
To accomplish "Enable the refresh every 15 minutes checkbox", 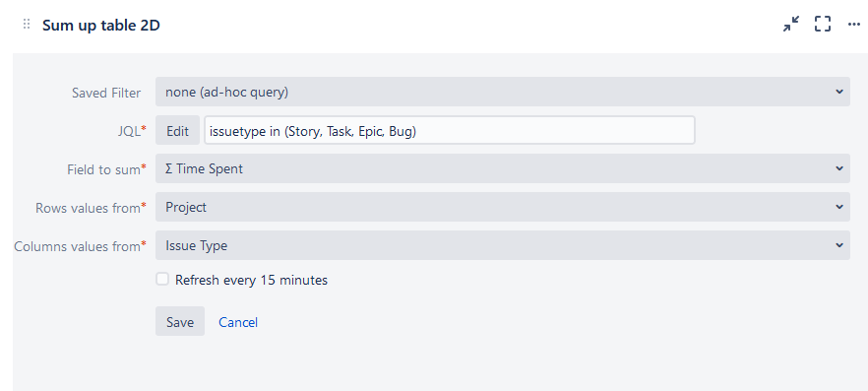I will tap(162, 279).
